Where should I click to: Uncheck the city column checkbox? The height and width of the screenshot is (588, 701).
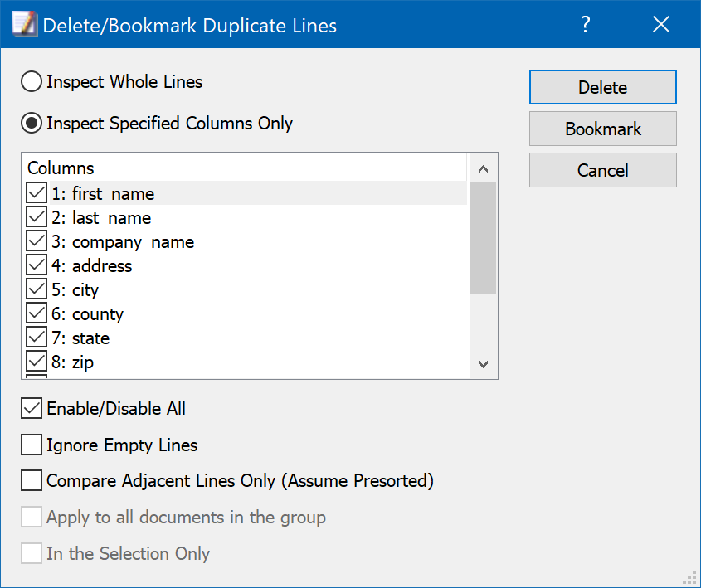coord(37,290)
